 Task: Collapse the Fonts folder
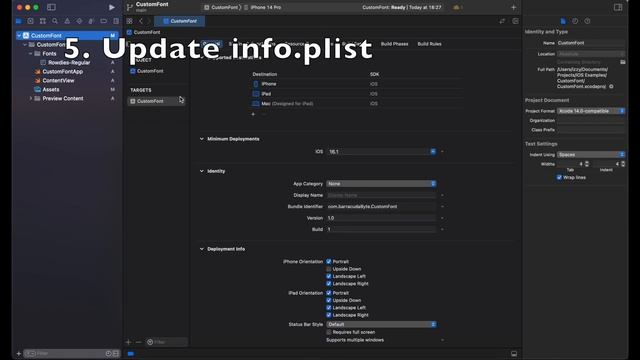point(31,53)
